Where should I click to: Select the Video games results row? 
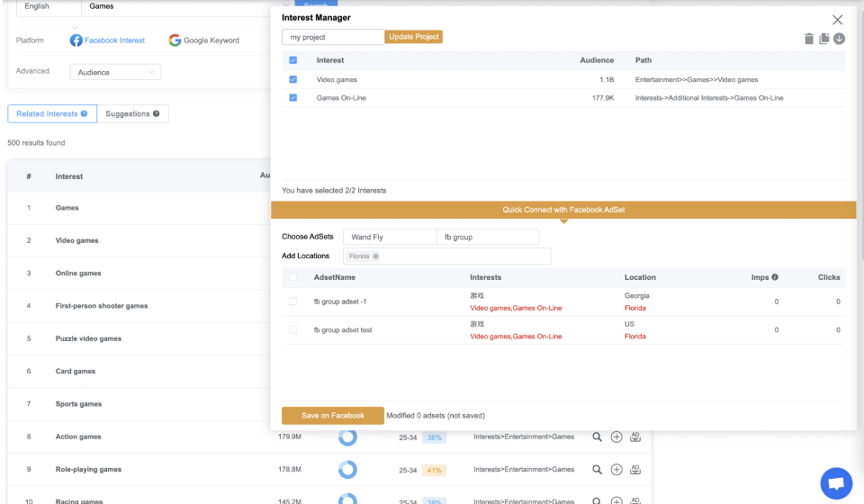[x=139, y=240]
